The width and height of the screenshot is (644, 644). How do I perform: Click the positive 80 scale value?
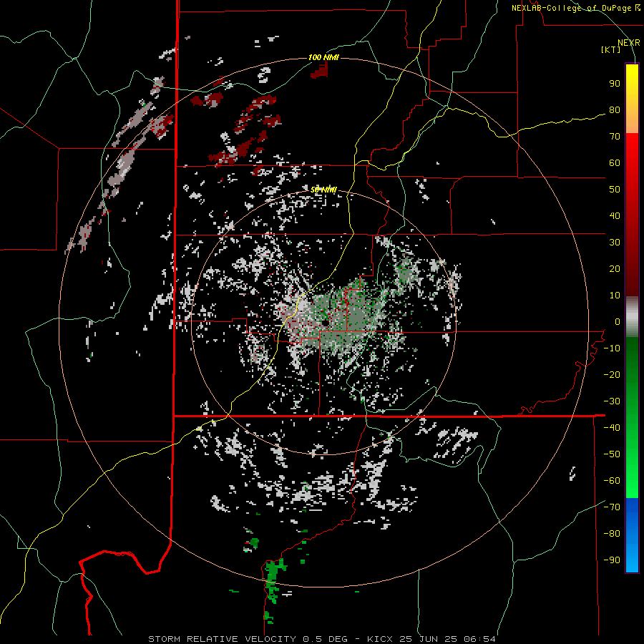615,109
